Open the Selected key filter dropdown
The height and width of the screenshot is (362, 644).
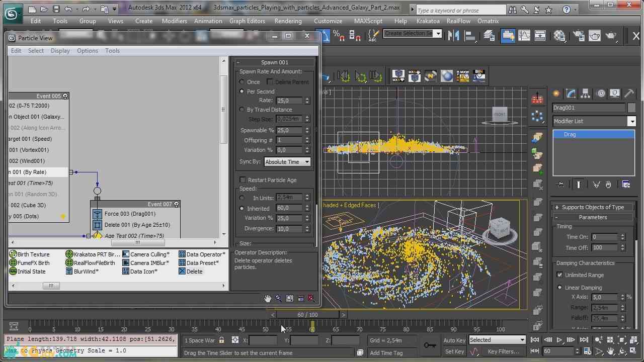coord(497,340)
